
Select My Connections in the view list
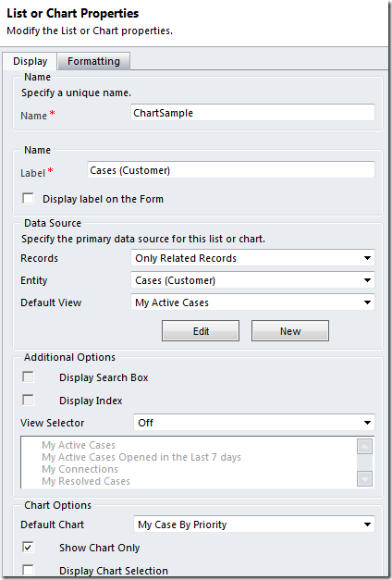(x=80, y=469)
